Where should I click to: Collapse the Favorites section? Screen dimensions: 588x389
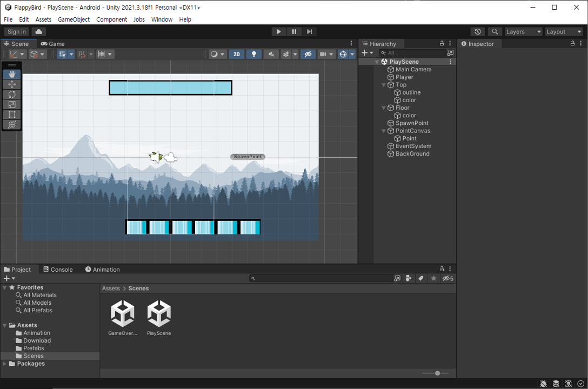click(x=4, y=287)
